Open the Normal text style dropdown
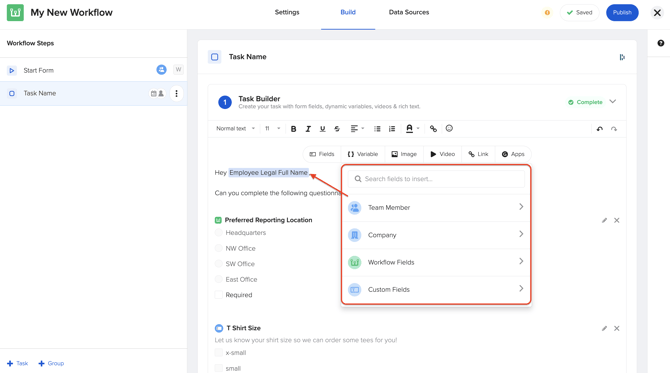 tap(235, 129)
